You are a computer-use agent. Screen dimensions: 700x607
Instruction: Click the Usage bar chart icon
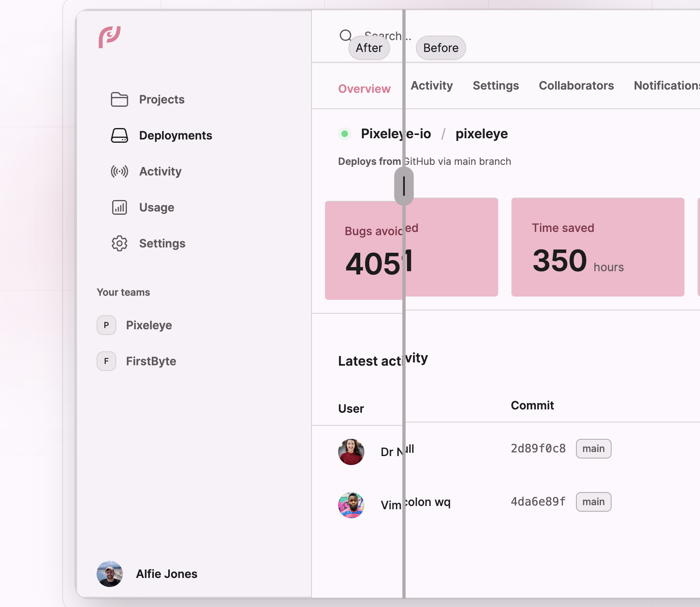pyautogui.click(x=120, y=207)
